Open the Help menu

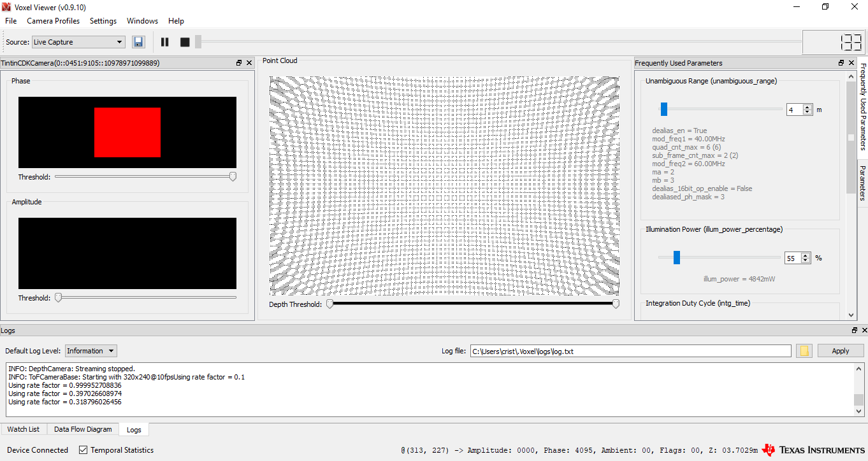point(176,21)
